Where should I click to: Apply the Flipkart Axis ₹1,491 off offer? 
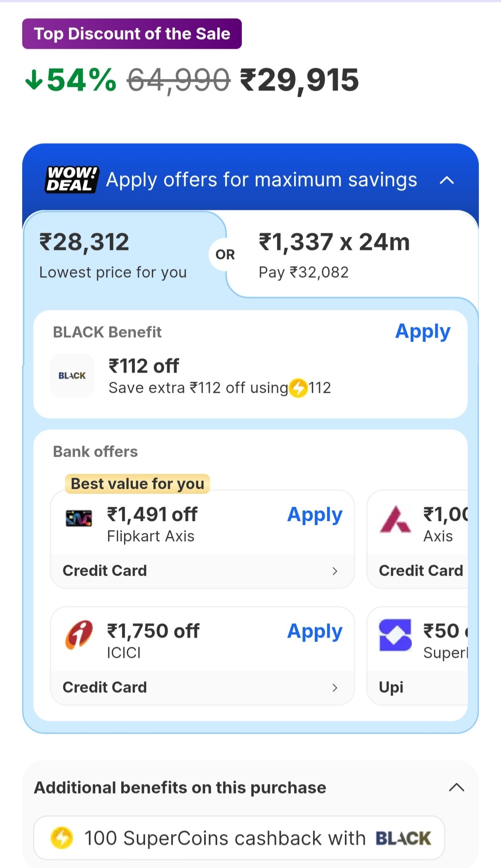[315, 515]
